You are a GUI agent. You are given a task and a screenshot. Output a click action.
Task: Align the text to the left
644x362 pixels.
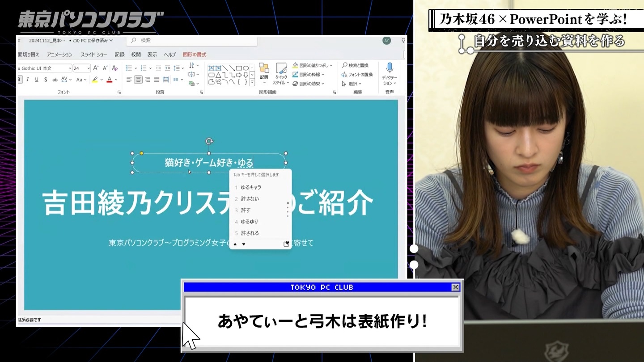[x=129, y=80]
